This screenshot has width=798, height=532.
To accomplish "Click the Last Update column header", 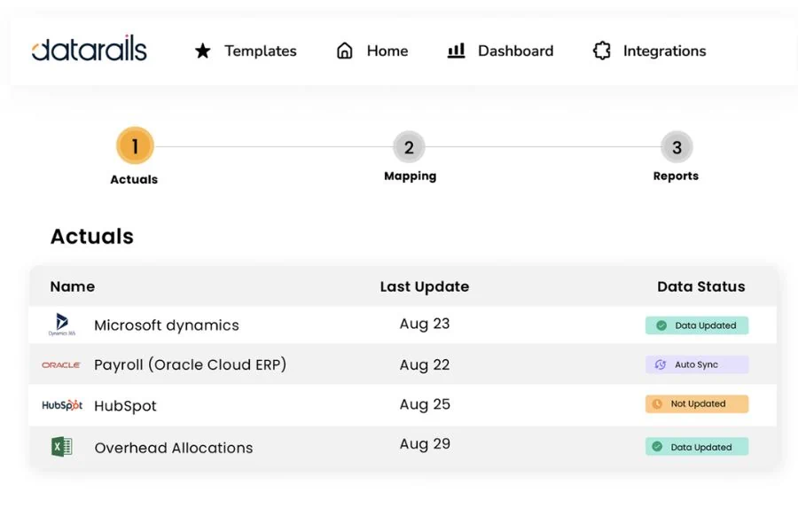I will click(x=424, y=286).
